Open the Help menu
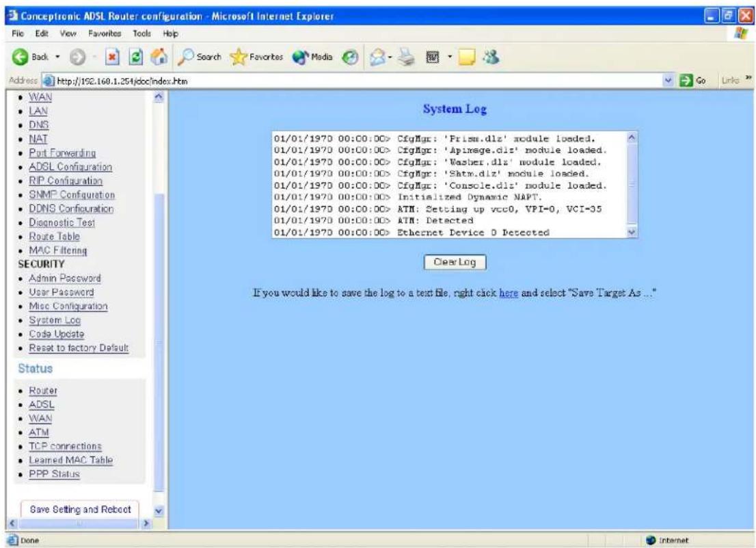The width and height of the screenshot is (756, 548). (x=171, y=34)
